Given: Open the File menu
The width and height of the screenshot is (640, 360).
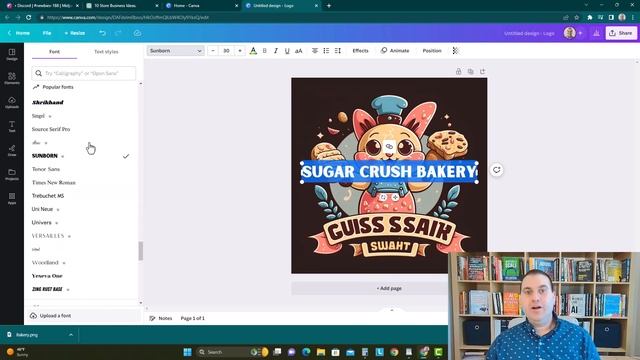Looking at the screenshot, I should pyautogui.click(x=47, y=33).
